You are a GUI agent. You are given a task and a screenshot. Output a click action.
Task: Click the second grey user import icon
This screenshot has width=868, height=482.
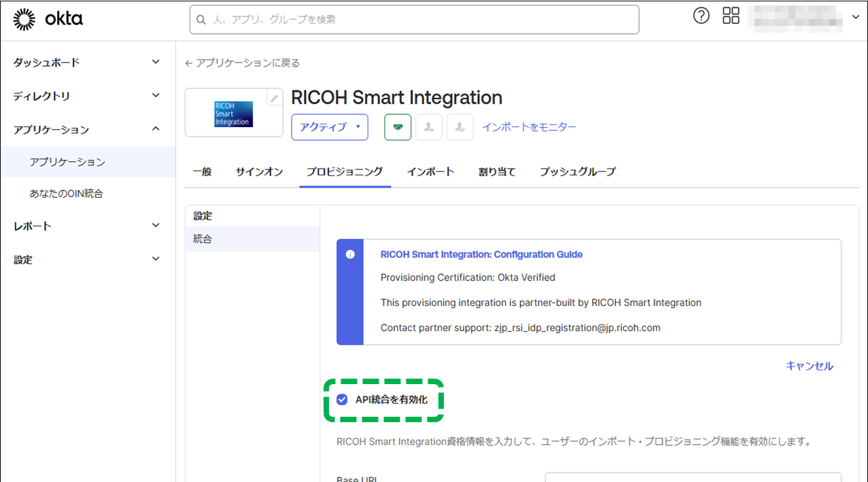460,127
